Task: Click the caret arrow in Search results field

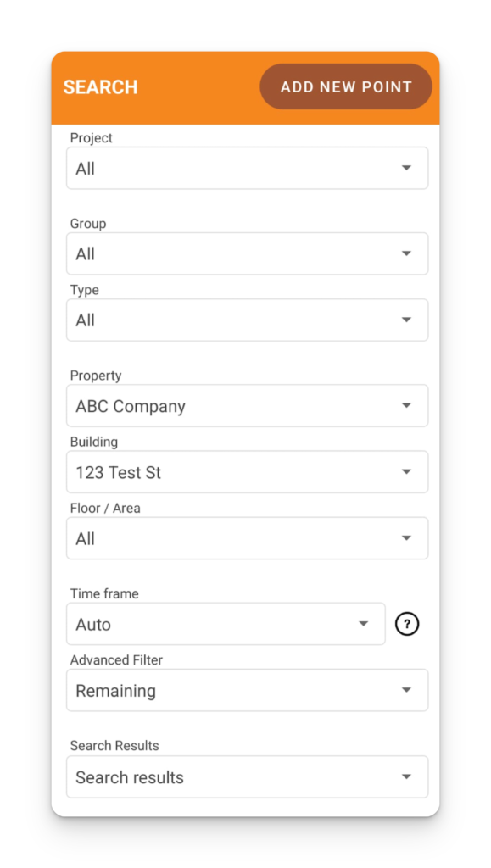Action: [x=406, y=776]
